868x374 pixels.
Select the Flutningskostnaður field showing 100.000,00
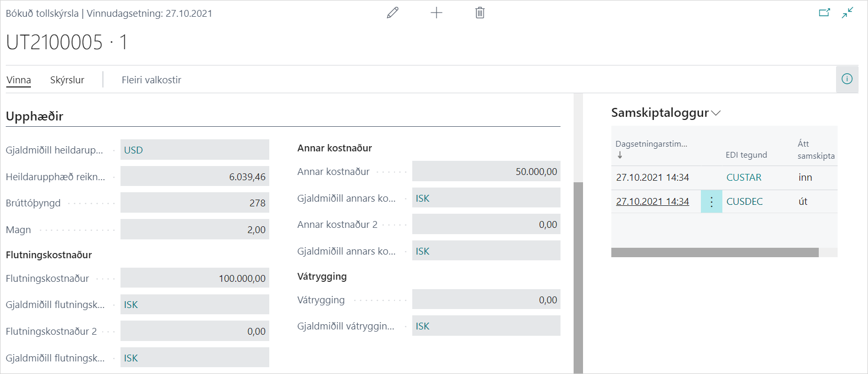pyautogui.click(x=195, y=278)
